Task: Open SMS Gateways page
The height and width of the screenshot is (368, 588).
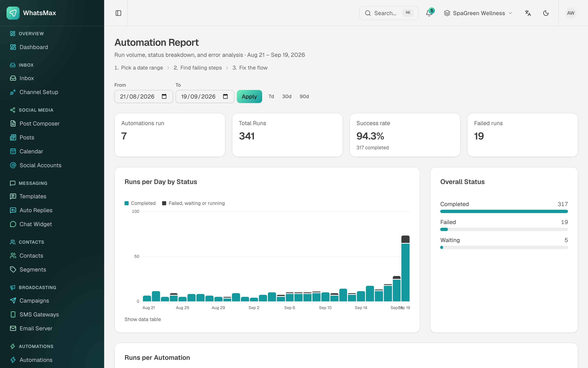Action: pos(39,314)
